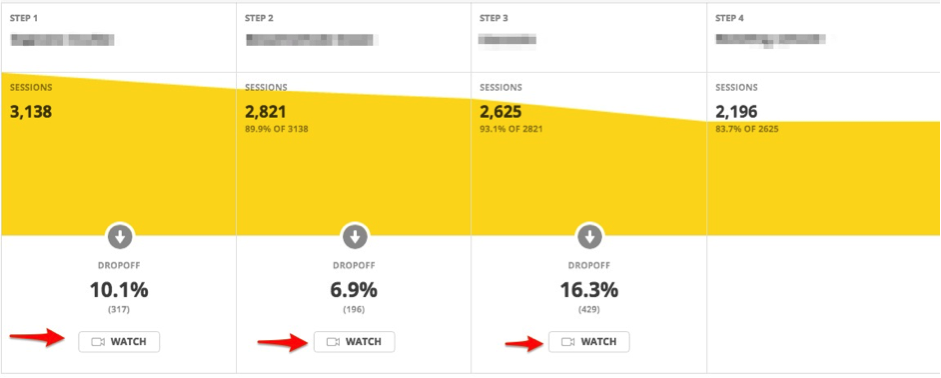Select the 2,625 sessions count in Step 3
This screenshot has height=378, width=941.
pyautogui.click(x=501, y=112)
